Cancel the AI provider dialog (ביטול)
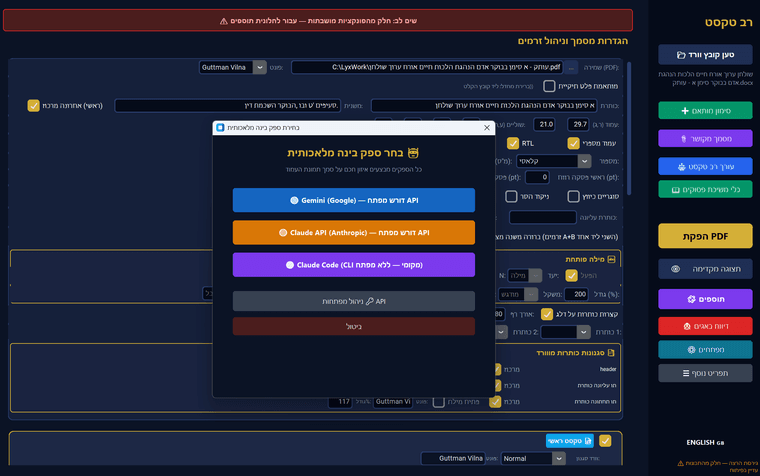The width and height of the screenshot is (760, 476). (x=353, y=326)
